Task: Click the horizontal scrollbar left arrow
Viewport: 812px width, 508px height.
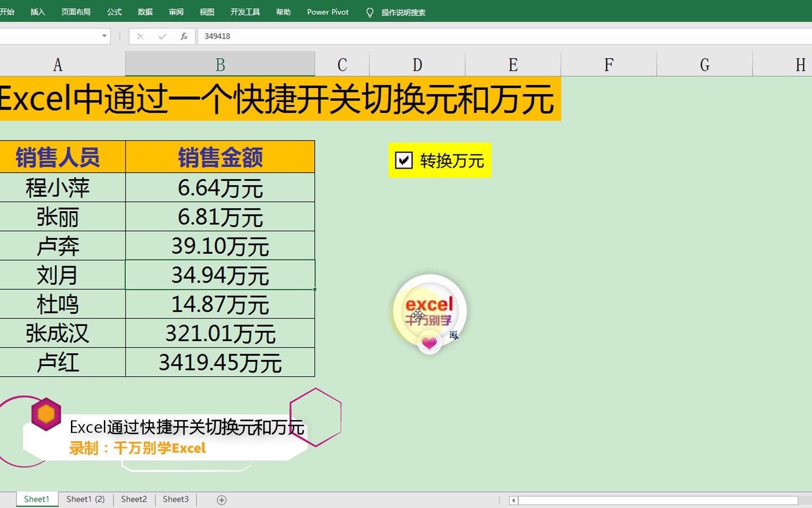Action: pos(514,500)
